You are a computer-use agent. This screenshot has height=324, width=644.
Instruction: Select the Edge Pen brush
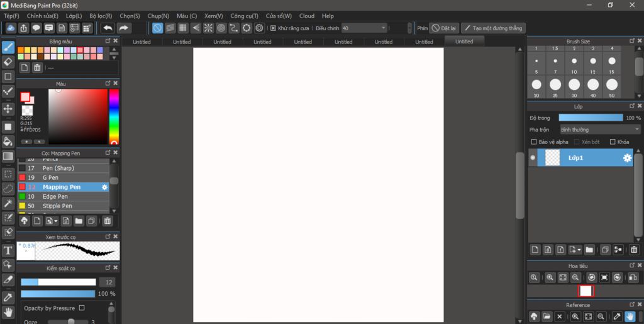(x=64, y=197)
